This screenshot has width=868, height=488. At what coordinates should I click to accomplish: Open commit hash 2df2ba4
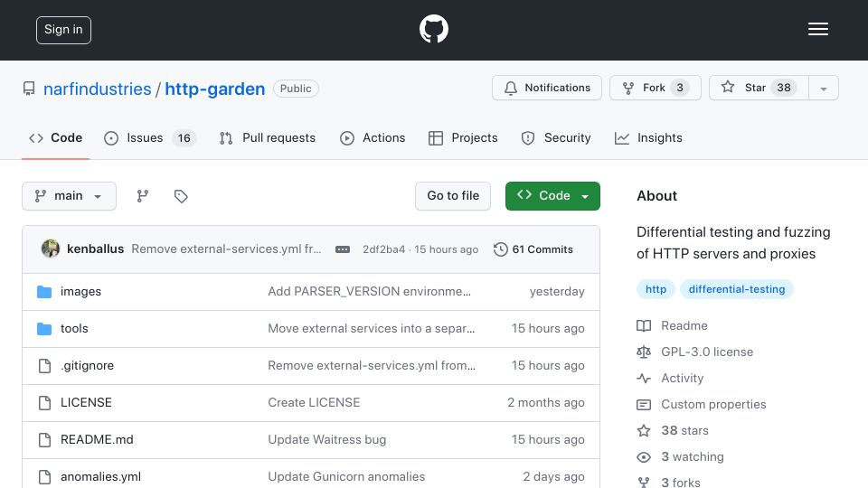coord(383,249)
